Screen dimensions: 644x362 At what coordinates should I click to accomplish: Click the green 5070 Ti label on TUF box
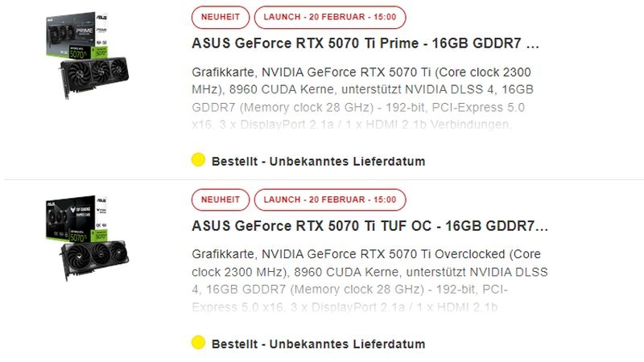(x=81, y=237)
